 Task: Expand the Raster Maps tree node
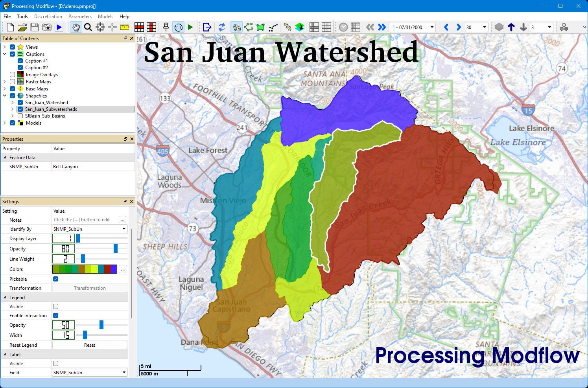pos(4,82)
